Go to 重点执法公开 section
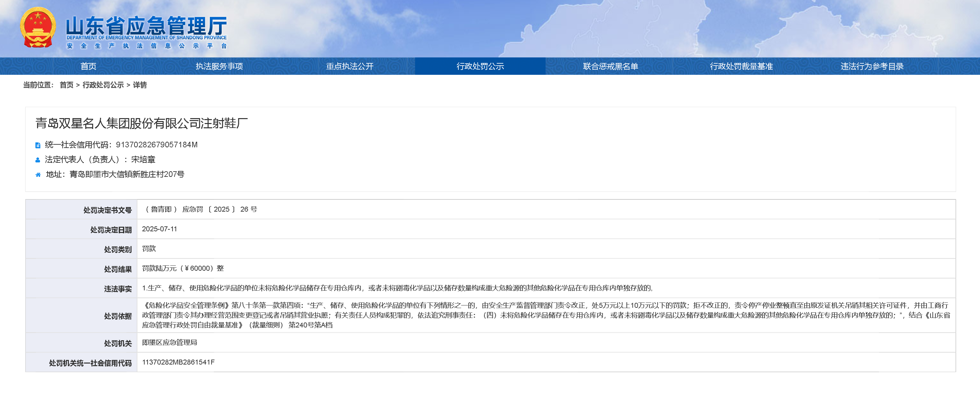Screen dimensions: 980x397 (350, 66)
